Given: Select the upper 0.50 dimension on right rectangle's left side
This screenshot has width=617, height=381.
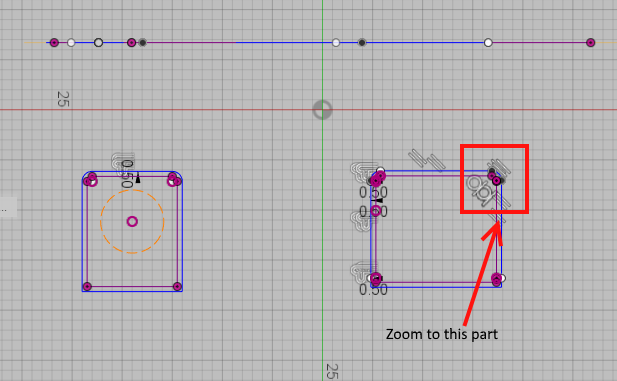Looking at the screenshot, I should pyautogui.click(x=373, y=192).
